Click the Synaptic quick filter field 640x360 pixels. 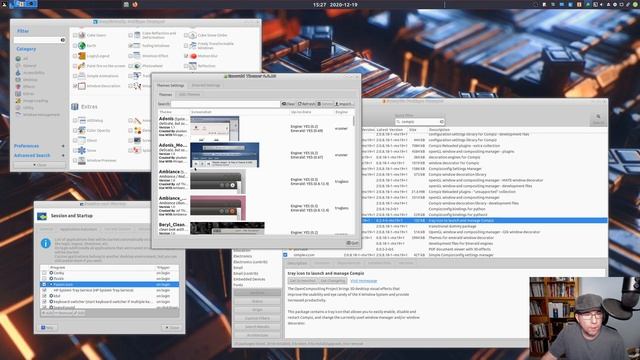point(420,122)
